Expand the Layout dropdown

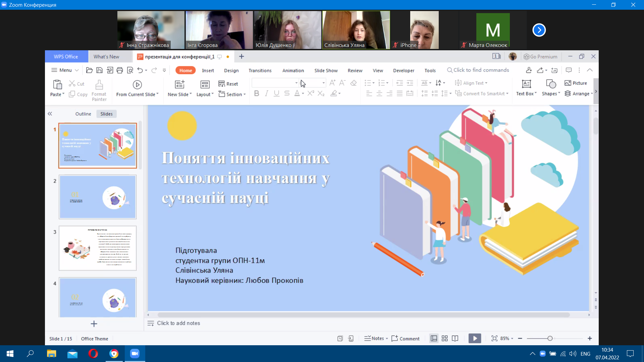point(205,95)
